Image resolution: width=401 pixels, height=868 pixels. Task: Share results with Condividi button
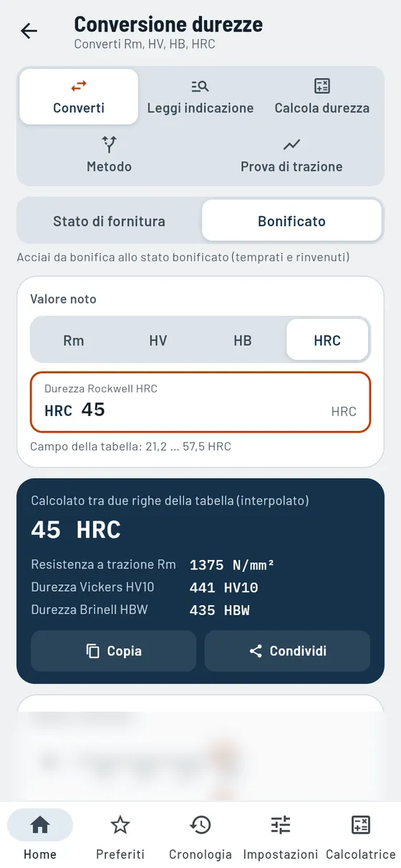tap(287, 651)
